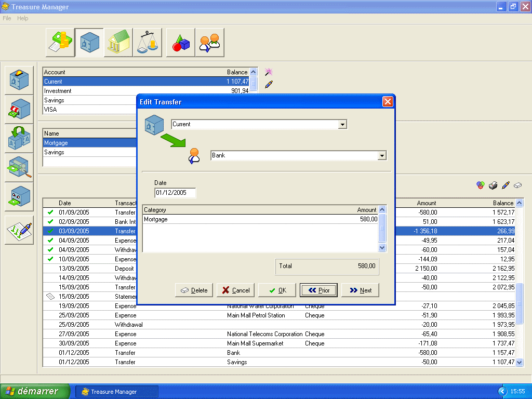Click the payee person icon in dialog
The height and width of the screenshot is (399, 532).
coord(194,156)
